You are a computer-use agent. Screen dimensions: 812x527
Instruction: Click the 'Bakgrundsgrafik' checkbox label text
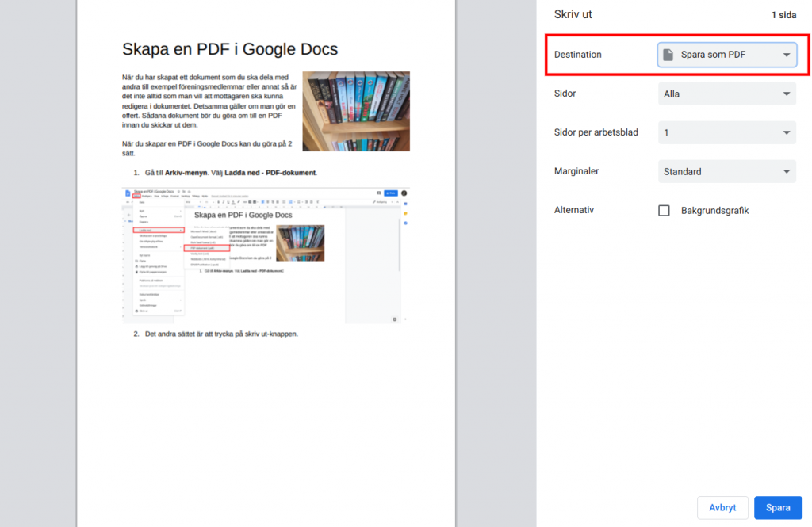714,211
